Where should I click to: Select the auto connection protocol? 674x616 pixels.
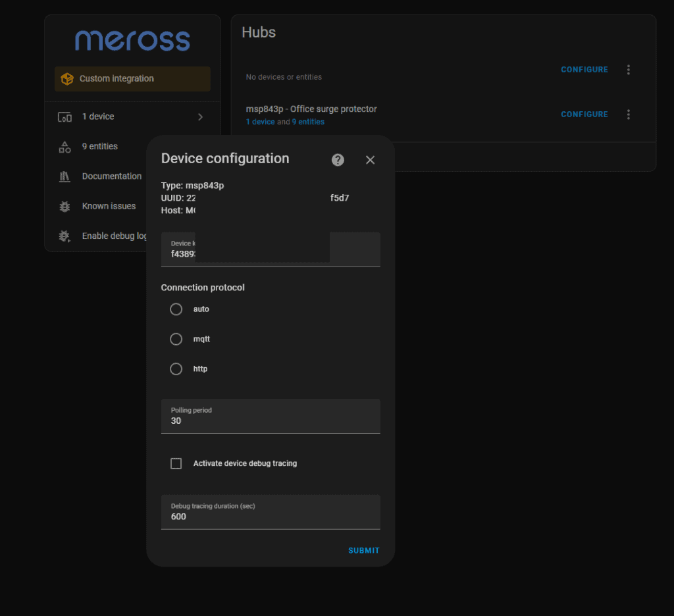[176, 309]
